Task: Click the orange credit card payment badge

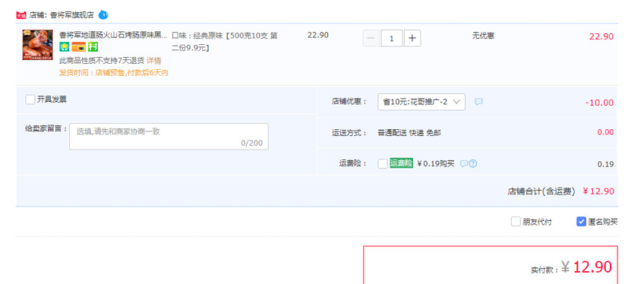Action: pyautogui.click(x=78, y=47)
